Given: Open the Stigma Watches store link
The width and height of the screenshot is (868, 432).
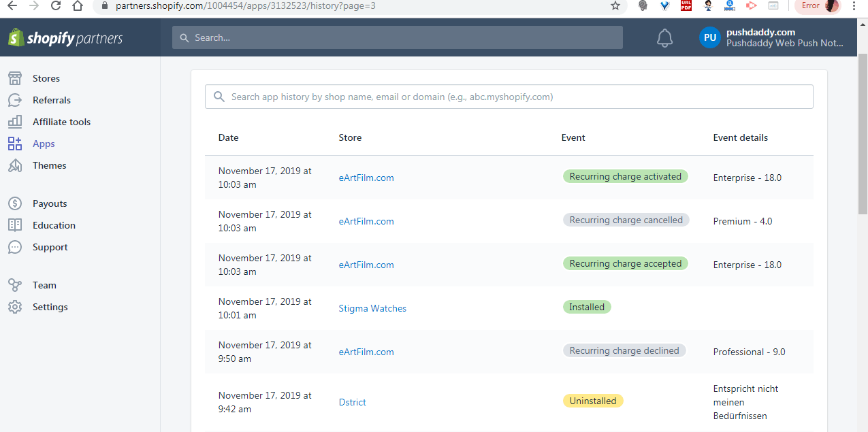Looking at the screenshot, I should tap(372, 308).
